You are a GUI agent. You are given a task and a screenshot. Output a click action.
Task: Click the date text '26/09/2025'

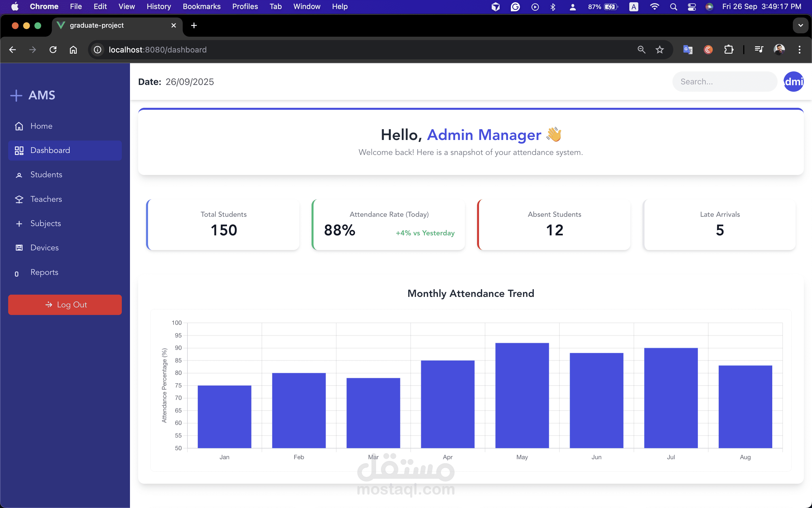click(189, 82)
